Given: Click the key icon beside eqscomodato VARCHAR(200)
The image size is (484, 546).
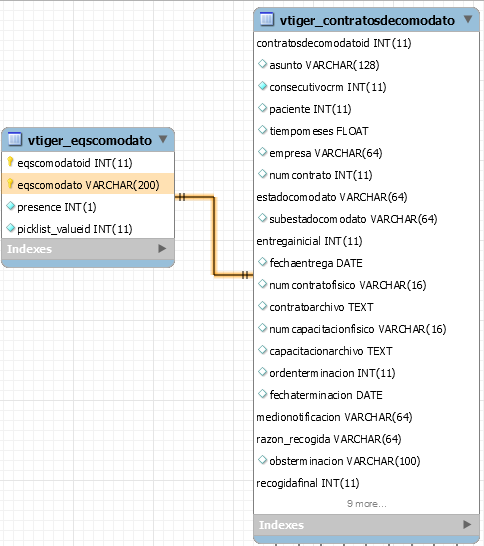Looking at the screenshot, I should click(10, 184).
